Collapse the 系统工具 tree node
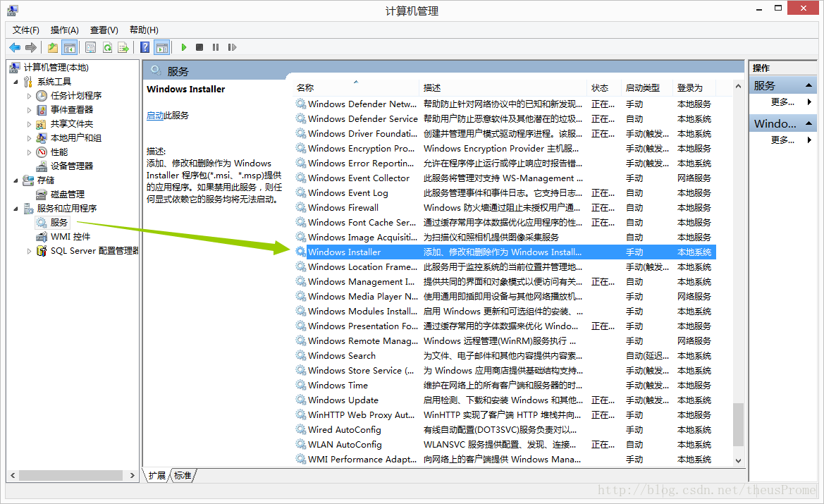 (16, 82)
